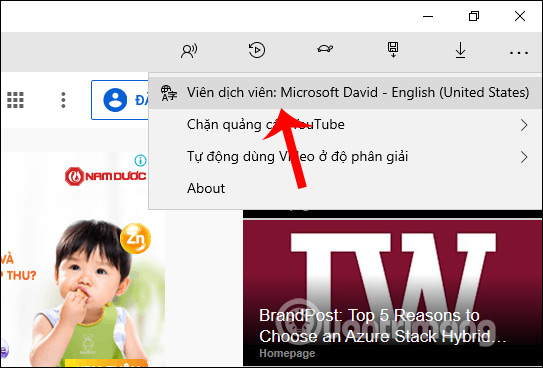Click the save floppy disk download icon
This screenshot has height=368, width=543.
pos(393,50)
